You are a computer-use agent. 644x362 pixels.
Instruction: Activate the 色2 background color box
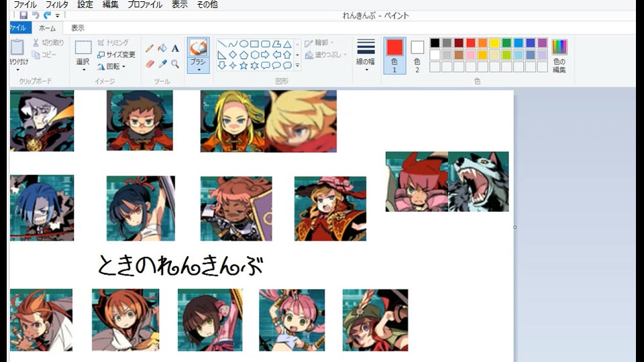(x=417, y=56)
